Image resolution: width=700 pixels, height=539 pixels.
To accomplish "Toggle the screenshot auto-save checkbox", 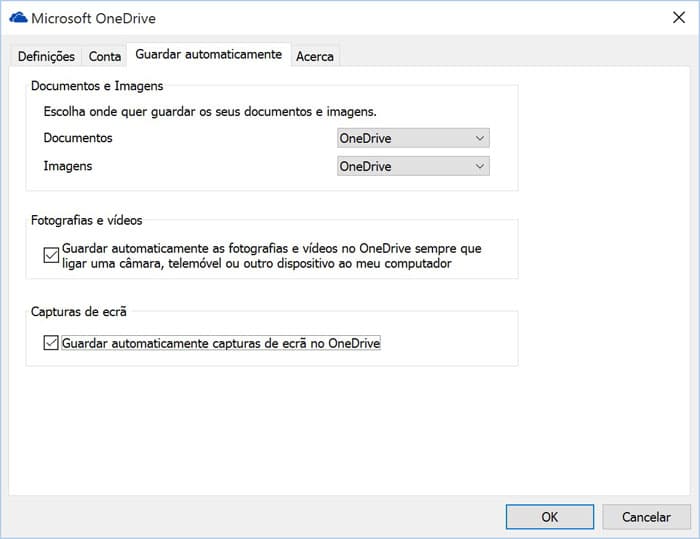I will 51,343.
